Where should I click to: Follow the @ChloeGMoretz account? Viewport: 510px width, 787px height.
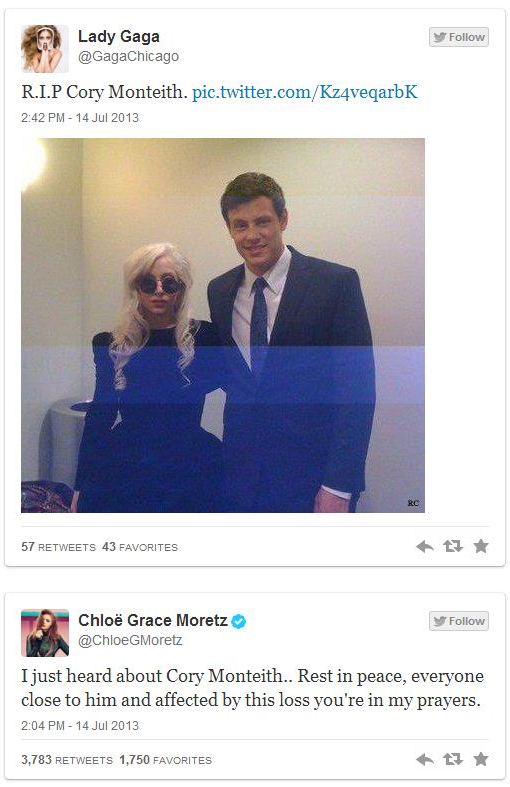click(x=459, y=621)
